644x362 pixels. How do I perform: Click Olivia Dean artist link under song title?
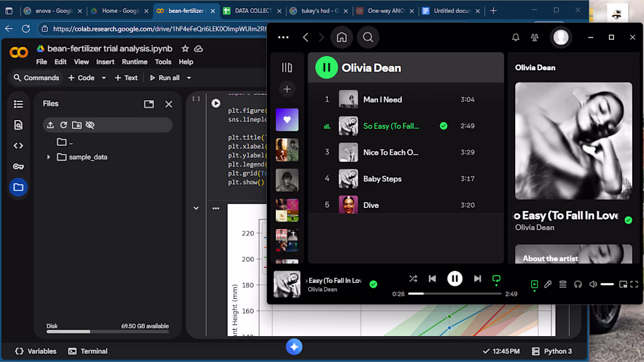[535, 228]
